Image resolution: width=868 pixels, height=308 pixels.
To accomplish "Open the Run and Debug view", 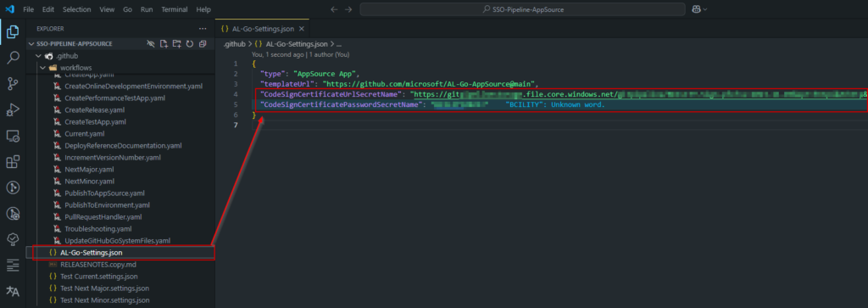I will click(x=12, y=109).
